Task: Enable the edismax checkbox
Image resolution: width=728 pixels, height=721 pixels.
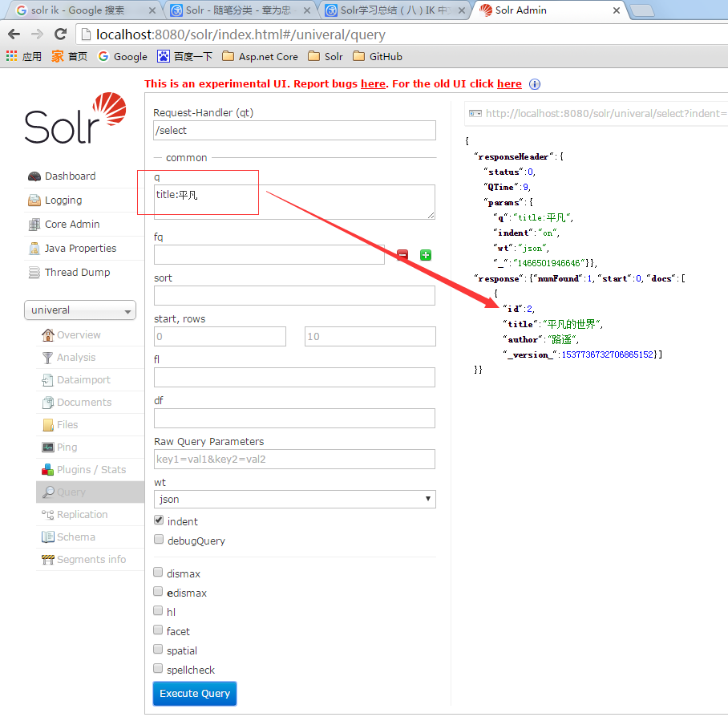Action: pos(158,591)
